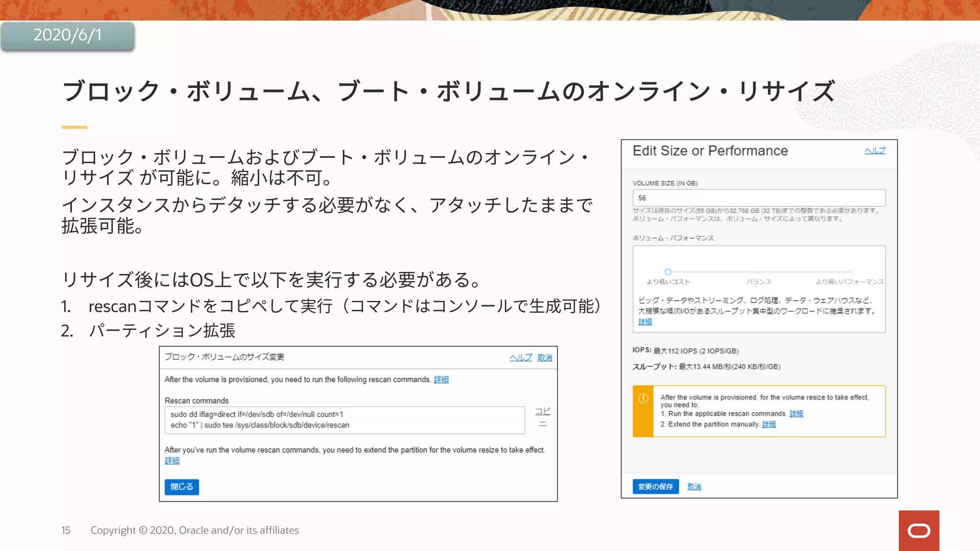Open 詳細 link for rescan commands step
This screenshot has width=980, height=551.
tap(796, 414)
